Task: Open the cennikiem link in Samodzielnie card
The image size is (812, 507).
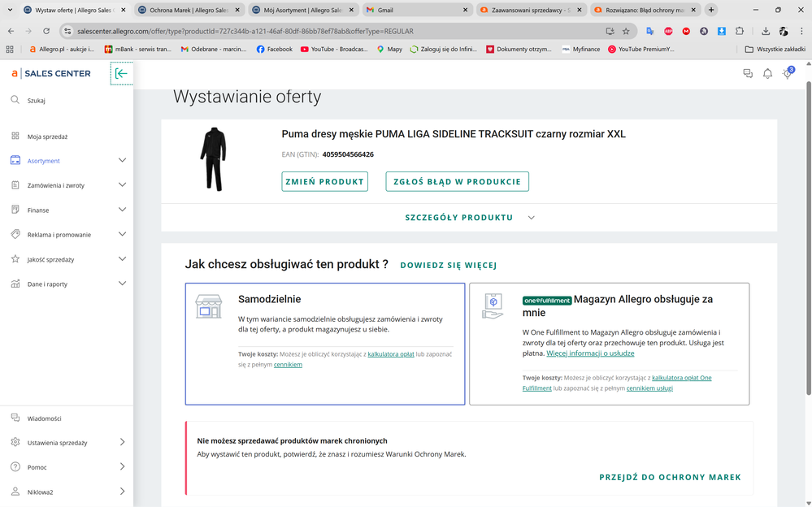Action: click(x=288, y=365)
